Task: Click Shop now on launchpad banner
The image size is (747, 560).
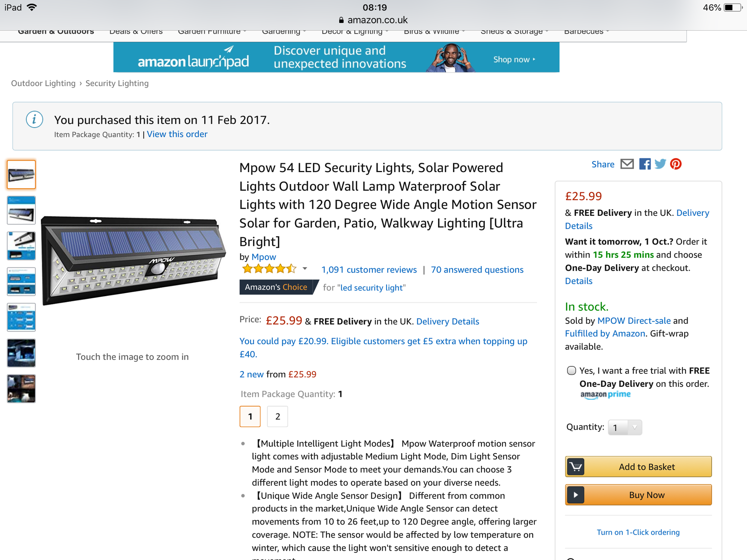Action: pyautogui.click(x=514, y=59)
